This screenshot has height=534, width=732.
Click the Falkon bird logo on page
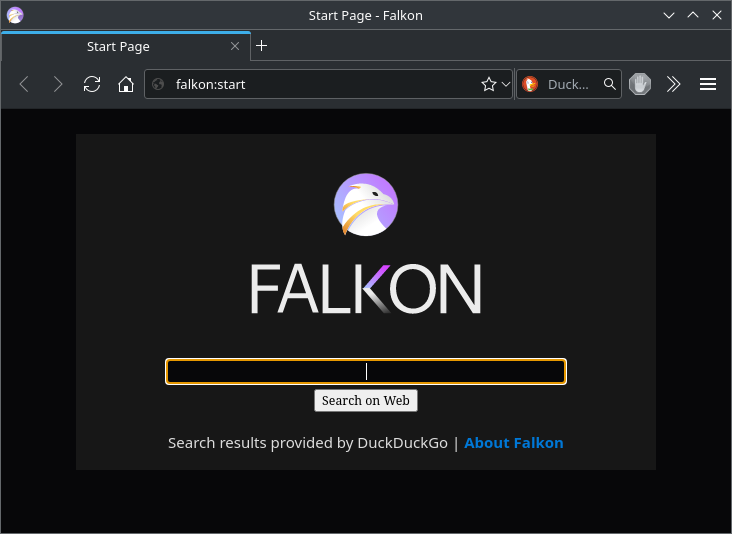pos(366,204)
